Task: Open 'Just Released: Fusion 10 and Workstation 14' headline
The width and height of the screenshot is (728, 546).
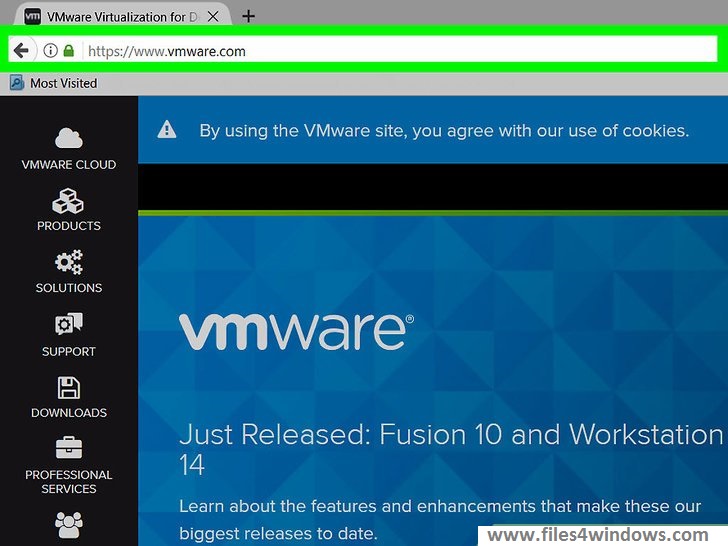Action: pyautogui.click(x=451, y=449)
